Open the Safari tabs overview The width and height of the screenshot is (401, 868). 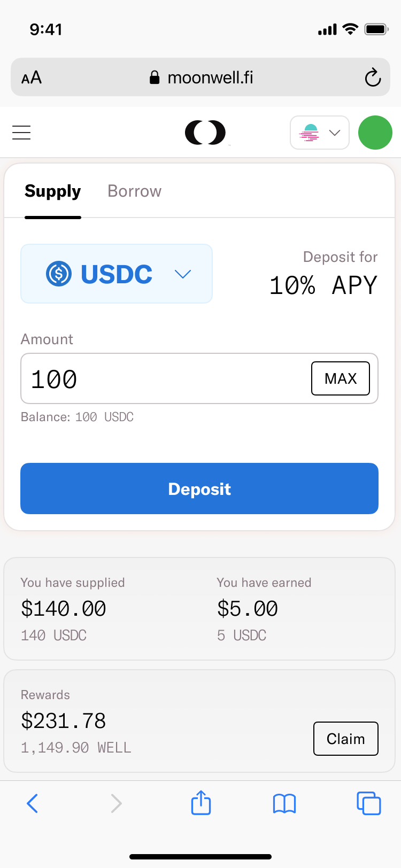[368, 803]
